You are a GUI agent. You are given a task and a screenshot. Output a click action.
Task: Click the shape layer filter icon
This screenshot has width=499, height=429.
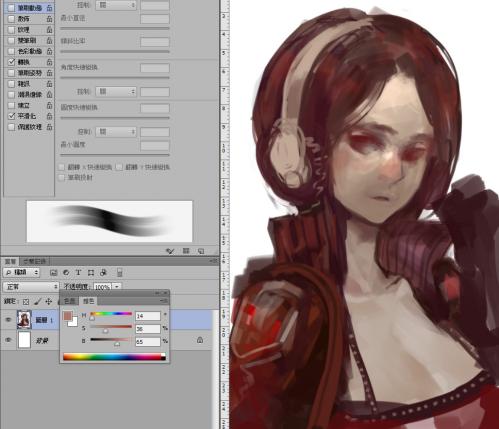(91, 273)
